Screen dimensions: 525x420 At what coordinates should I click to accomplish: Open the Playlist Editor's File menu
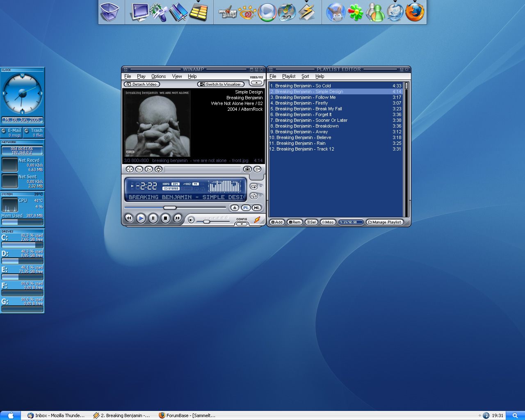(x=273, y=76)
